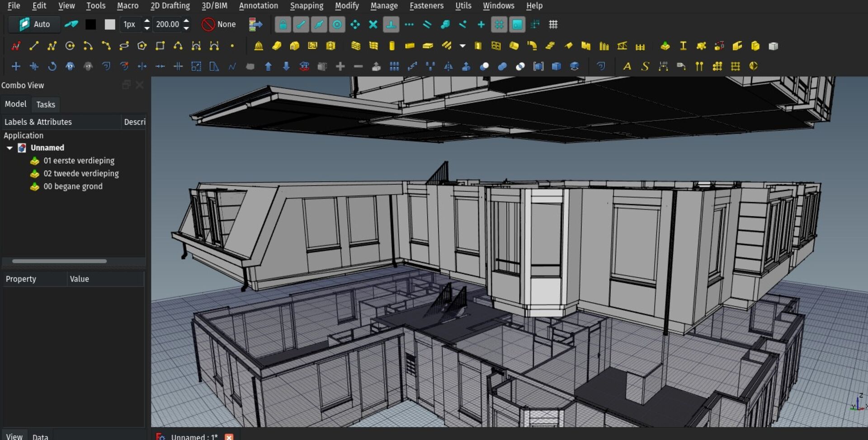The height and width of the screenshot is (440, 868).
Task: Open the Fasteners menu
Action: (x=426, y=6)
